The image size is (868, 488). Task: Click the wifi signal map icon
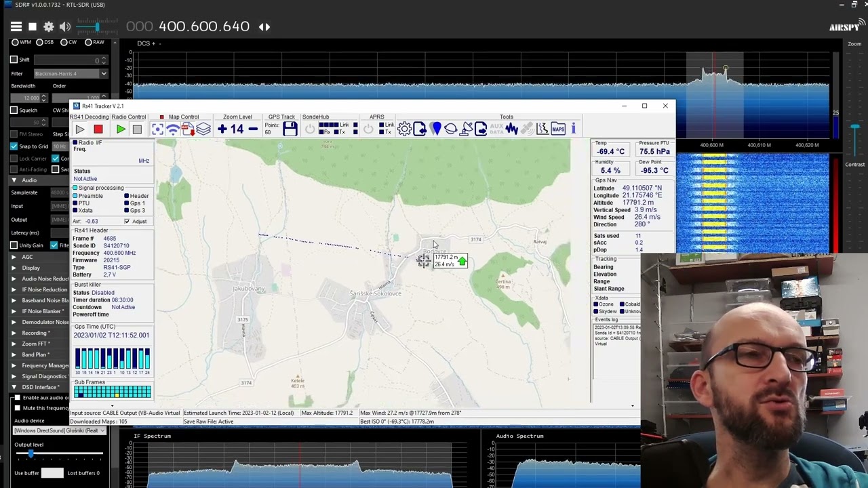[173, 129]
